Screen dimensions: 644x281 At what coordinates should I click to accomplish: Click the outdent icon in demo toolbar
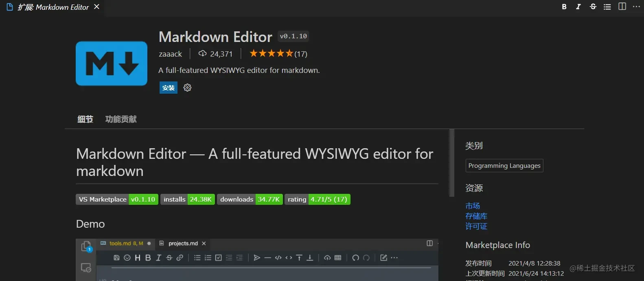coord(229,258)
